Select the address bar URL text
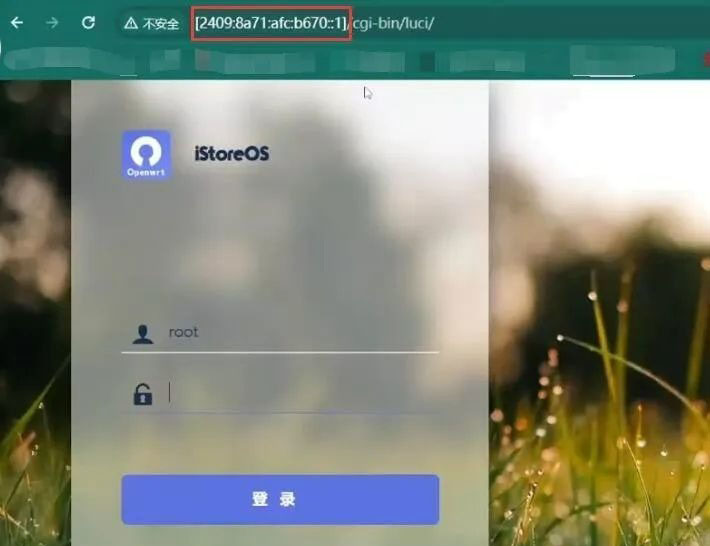Image resolution: width=710 pixels, height=546 pixels. pyautogui.click(x=314, y=23)
